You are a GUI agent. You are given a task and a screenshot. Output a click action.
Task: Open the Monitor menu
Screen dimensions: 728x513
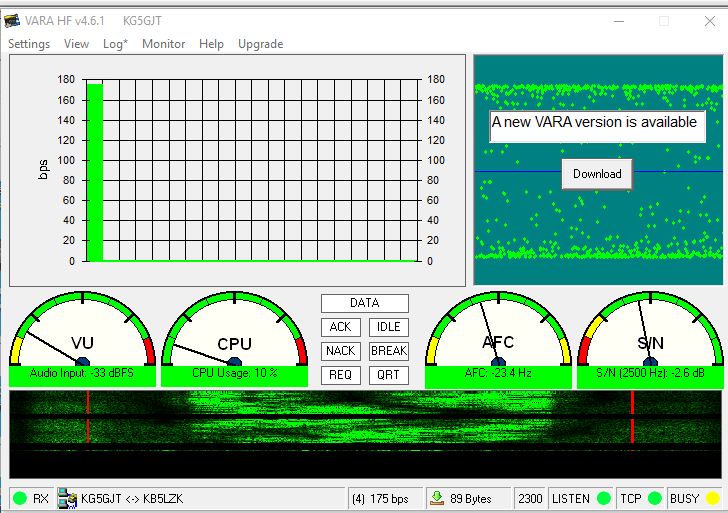click(163, 44)
